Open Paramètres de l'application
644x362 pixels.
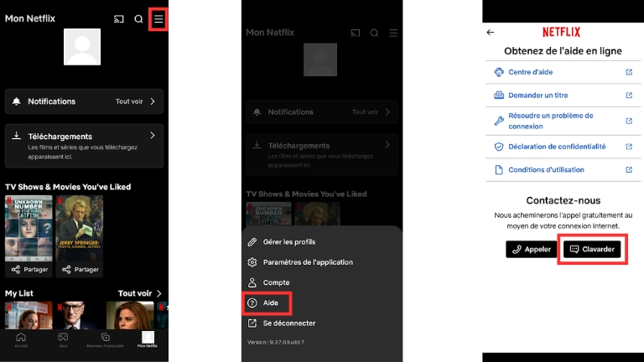coord(307,262)
